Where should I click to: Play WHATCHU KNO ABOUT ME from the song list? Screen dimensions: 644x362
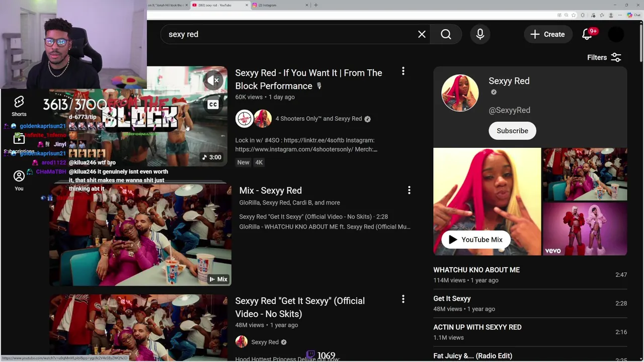point(530,275)
